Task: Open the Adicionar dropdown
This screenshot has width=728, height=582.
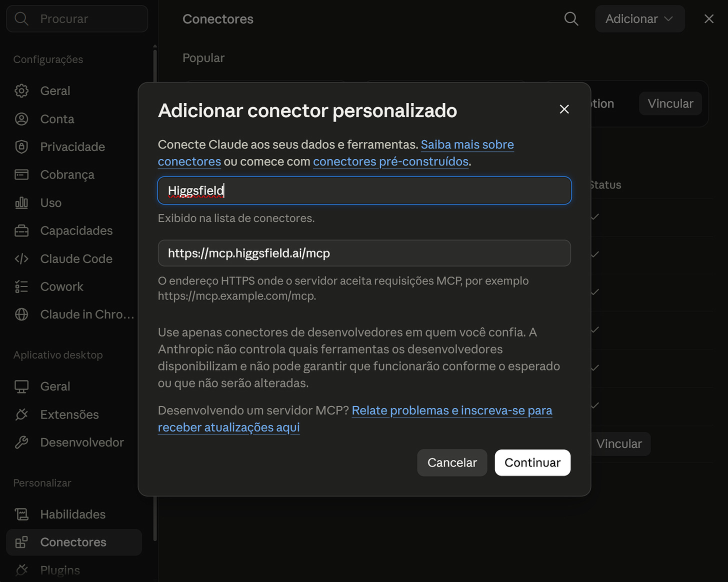Action: pyautogui.click(x=639, y=19)
